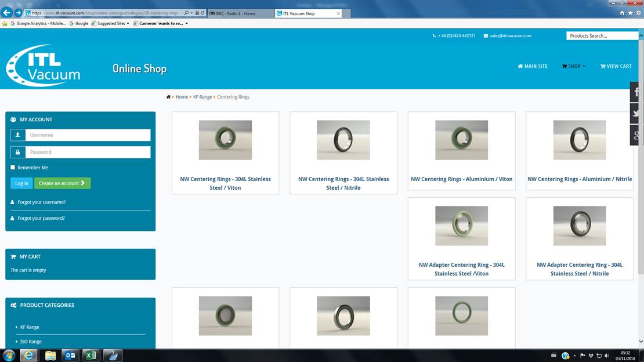Click thumbnail of Adapter Centering Ring / Nitrile

[x=580, y=226]
